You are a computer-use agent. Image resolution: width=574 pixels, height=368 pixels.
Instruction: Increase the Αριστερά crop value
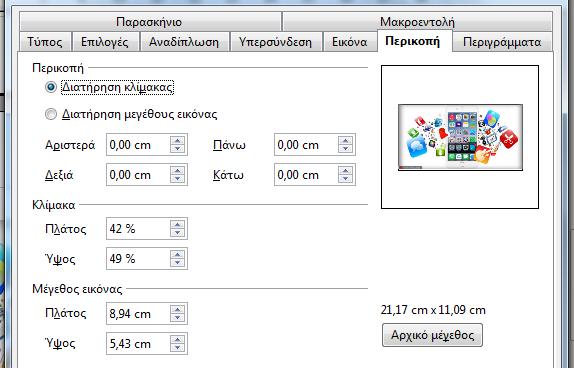tap(178, 140)
